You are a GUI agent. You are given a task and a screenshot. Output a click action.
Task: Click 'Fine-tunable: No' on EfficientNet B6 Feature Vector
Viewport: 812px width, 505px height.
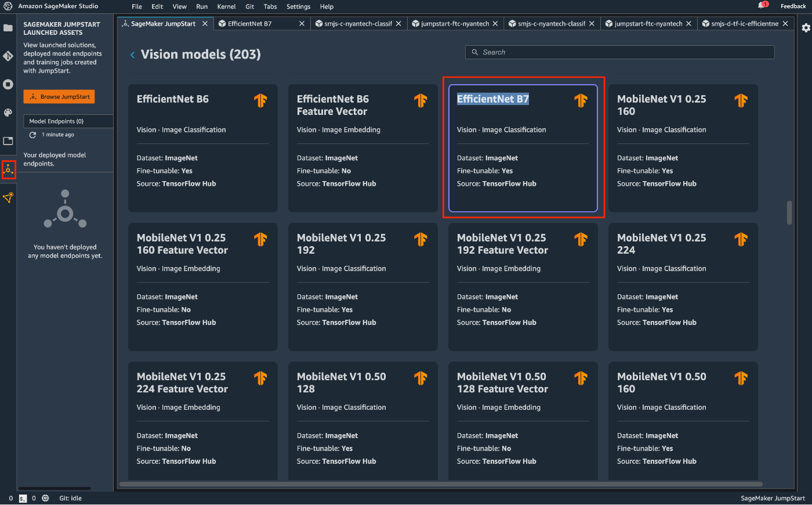coord(324,171)
